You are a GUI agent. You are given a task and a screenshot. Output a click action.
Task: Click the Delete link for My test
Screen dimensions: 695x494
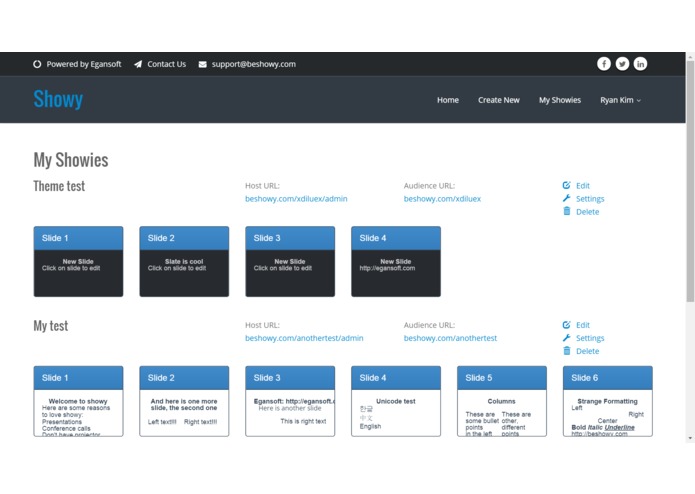tap(588, 351)
